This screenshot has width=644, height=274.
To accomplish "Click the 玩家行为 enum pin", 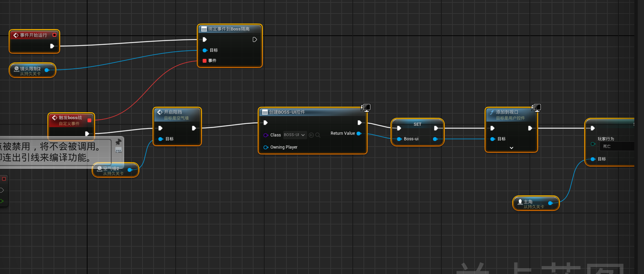I will pyautogui.click(x=593, y=144).
